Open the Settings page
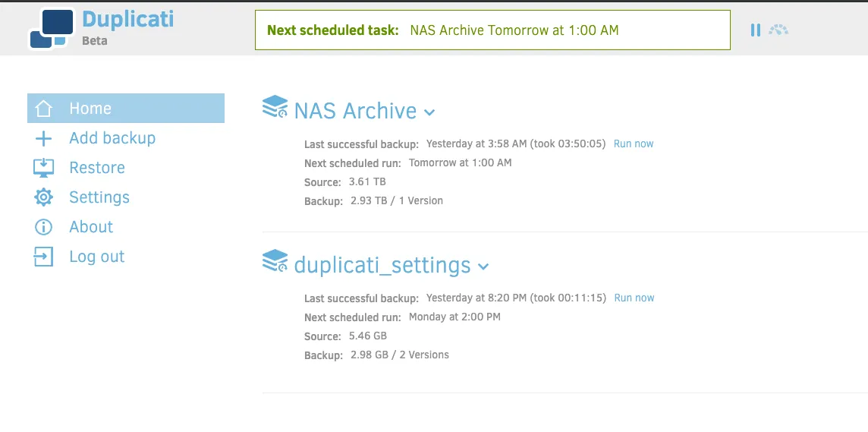 click(x=99, y=197)
